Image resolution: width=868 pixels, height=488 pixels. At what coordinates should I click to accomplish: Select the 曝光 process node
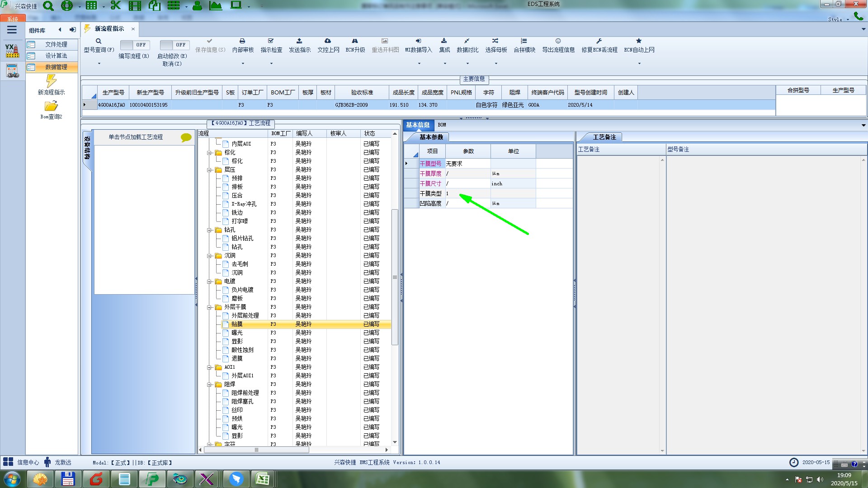point(237,333)
